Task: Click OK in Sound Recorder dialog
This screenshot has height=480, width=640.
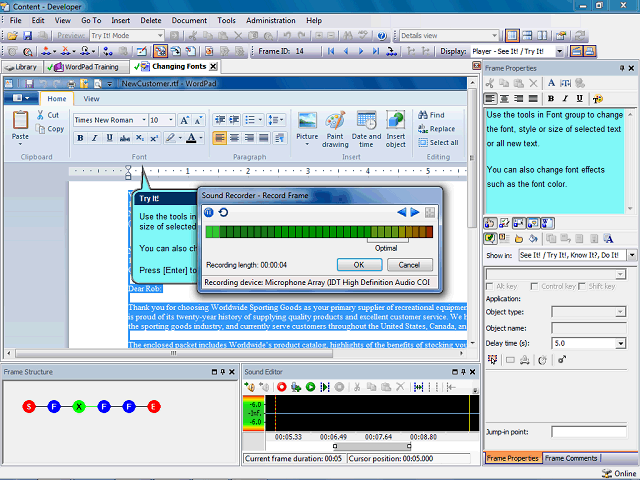Action: (x=359, y=265)
